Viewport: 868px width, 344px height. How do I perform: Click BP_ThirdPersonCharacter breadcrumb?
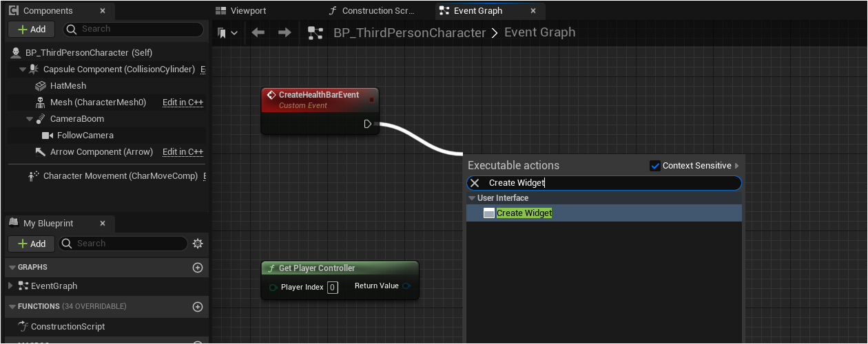coord(409,33)
